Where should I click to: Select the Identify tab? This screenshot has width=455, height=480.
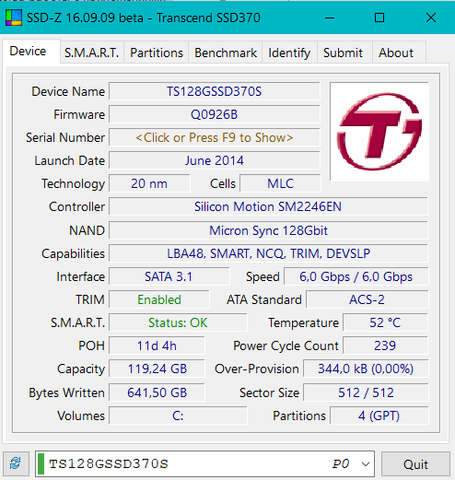click(x=289, y=52)
